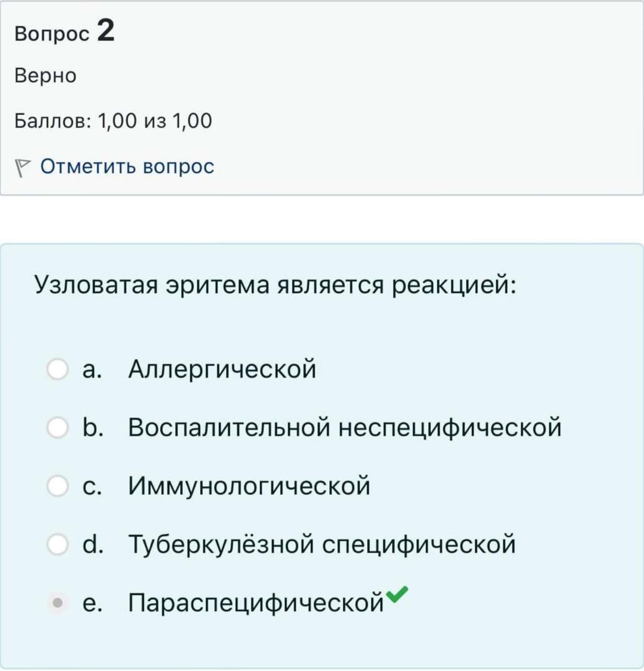Select the radio button for Аллергической

58,369
